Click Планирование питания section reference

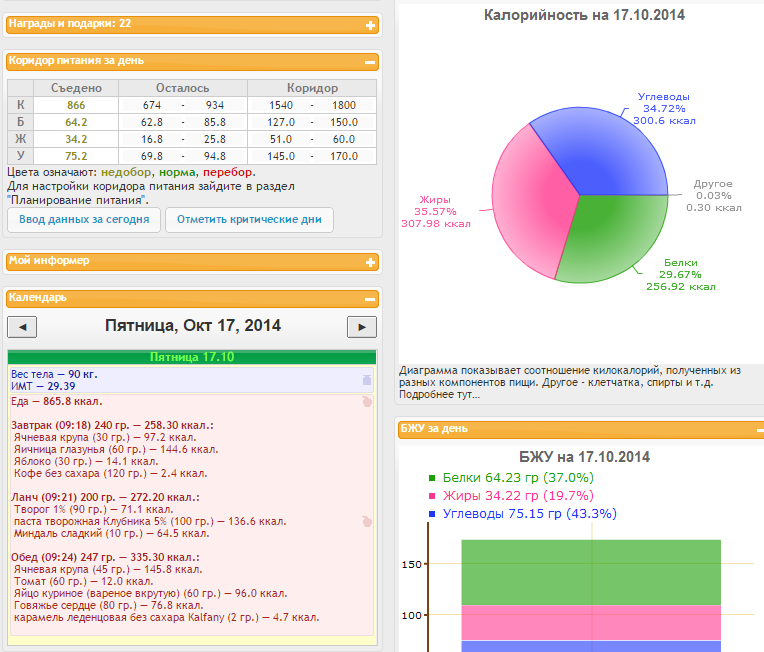click(x=77, y=200)
